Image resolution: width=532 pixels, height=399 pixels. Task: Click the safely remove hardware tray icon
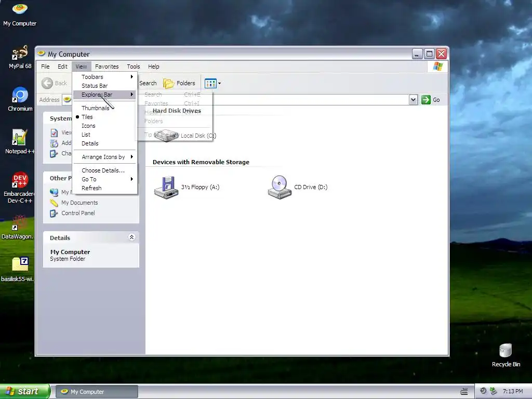pos(494,391)
